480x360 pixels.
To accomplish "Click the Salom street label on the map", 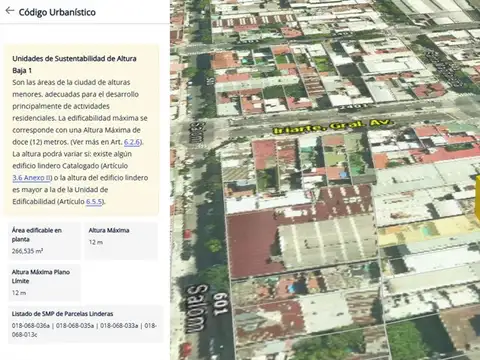I will coord(197,308).
